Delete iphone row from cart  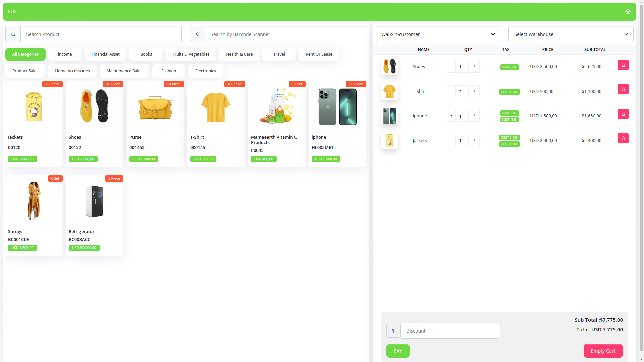[x=623, y=114]
